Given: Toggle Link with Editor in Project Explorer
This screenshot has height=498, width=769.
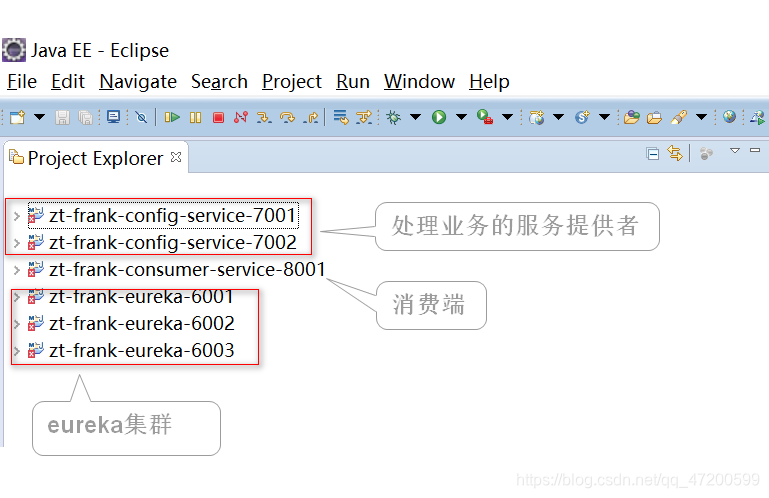Looking at the screenshot, I should coord(675,154).
